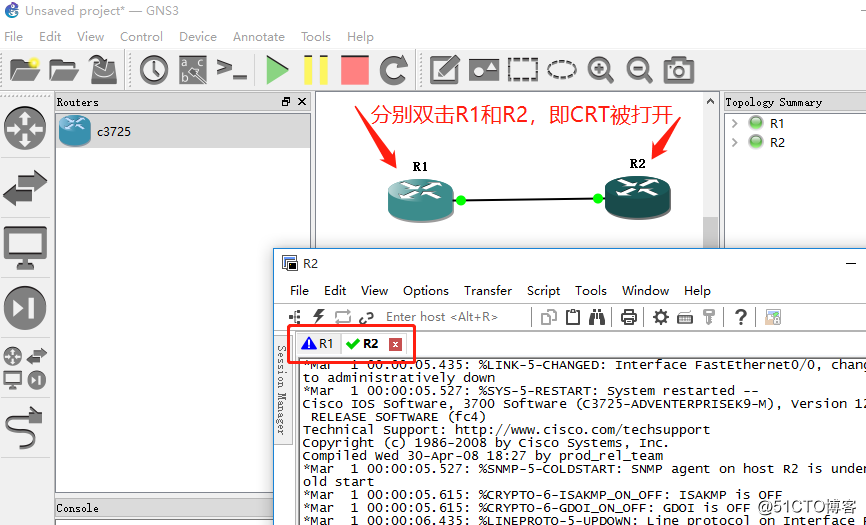Select the Draw ellipse tool
866x525 pixels.
(562, 70)
